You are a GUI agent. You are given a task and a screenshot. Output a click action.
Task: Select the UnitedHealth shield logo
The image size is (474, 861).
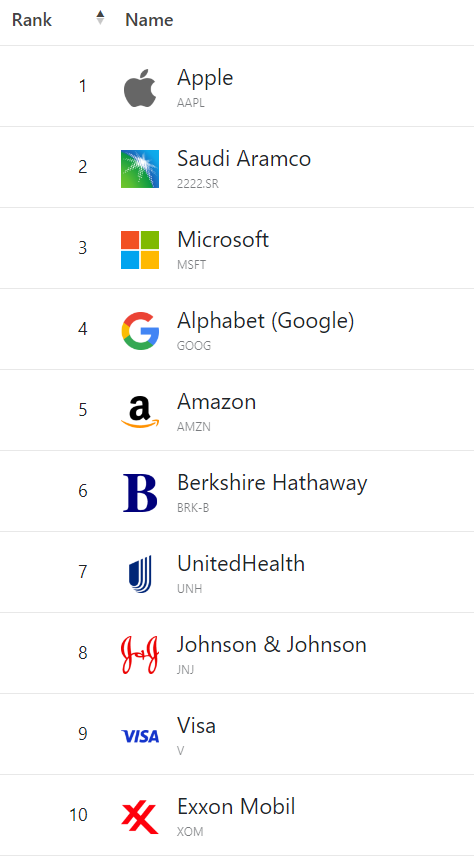click(x=140, y=574)
